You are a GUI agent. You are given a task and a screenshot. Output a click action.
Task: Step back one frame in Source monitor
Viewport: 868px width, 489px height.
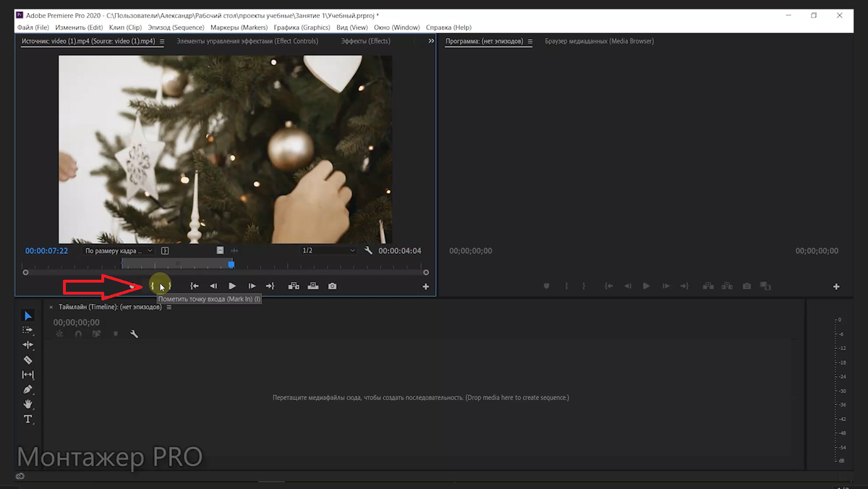click(x=213, y=286)
